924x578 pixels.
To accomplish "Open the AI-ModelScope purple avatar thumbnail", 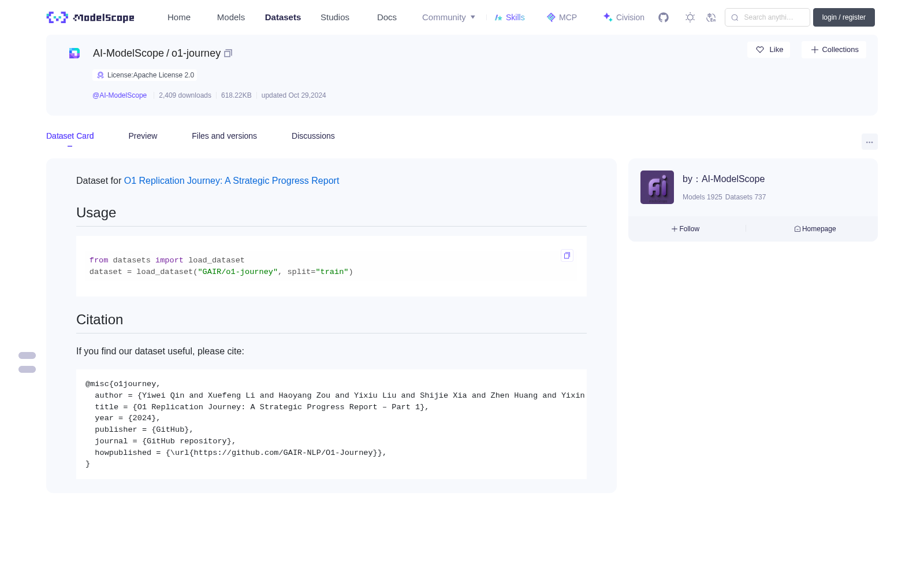I will (657, 187).
